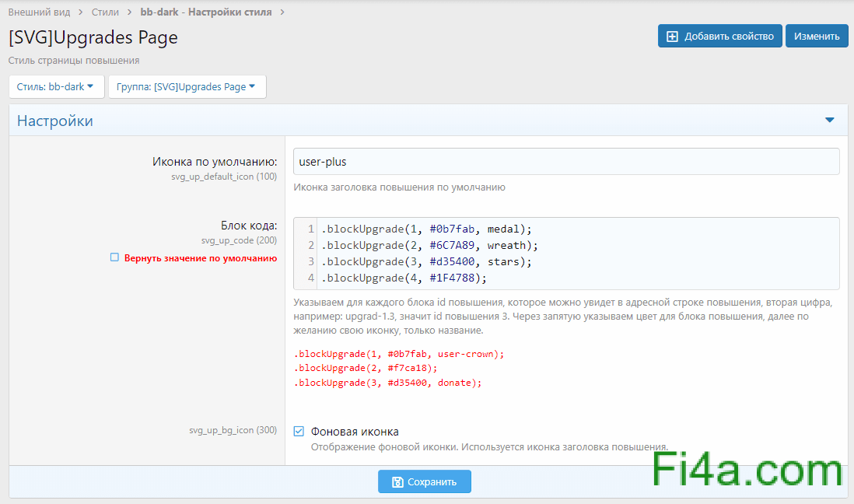
Task: Open the Стиль: bb-dark dropdown
Action: [55, 87]
